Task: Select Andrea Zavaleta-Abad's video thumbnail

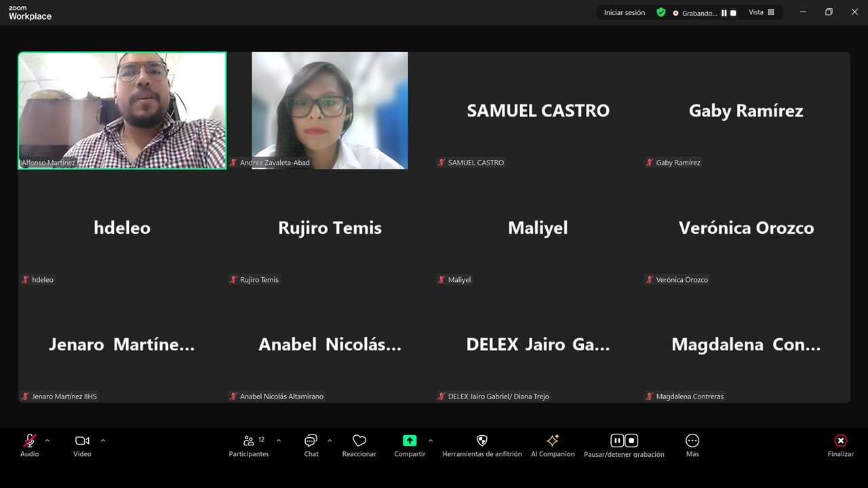Action: point(330,110)
